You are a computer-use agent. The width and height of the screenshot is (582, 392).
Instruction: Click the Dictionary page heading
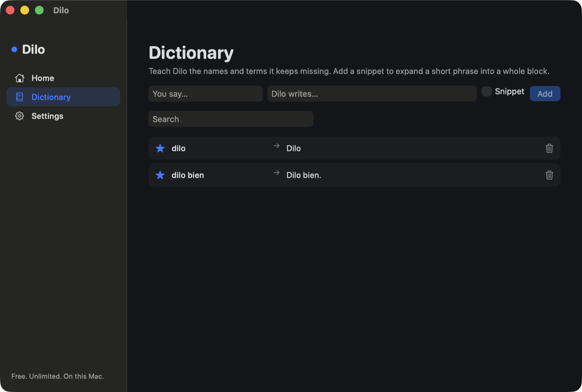point(191,53)
